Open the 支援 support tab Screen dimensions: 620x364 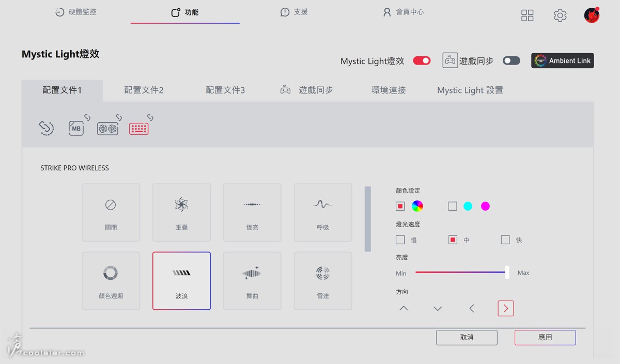coord(294,12)
